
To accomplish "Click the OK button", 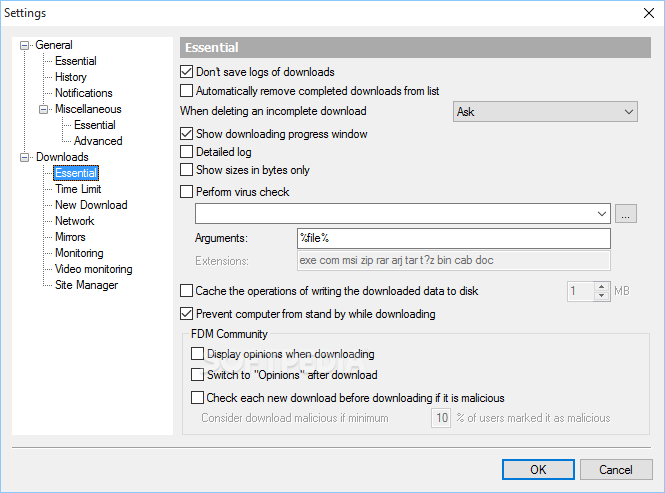I will click(x=538, y=470).
